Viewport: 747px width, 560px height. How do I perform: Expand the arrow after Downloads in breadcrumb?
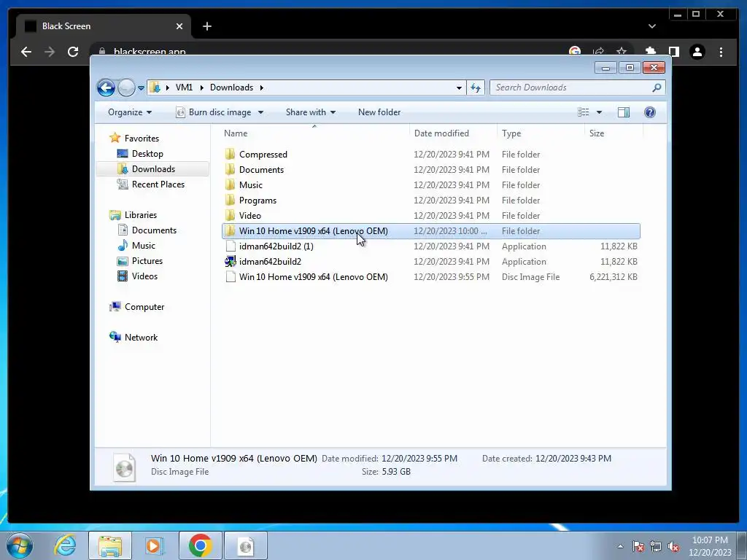262,87
